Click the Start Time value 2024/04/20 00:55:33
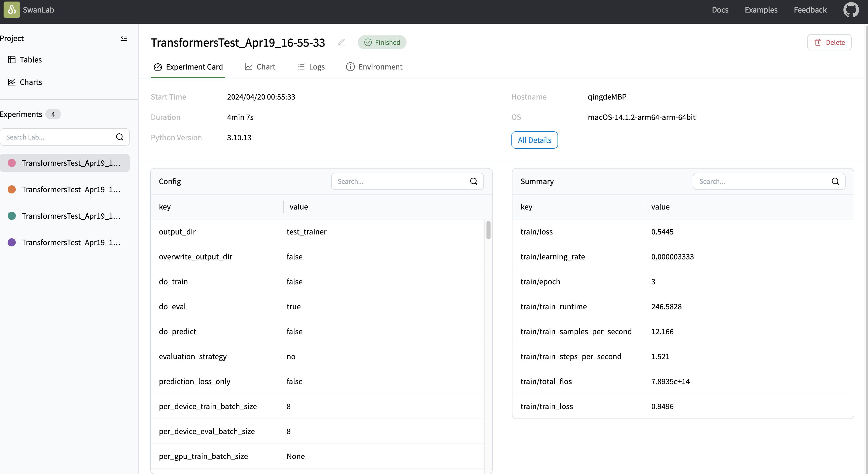Image resolution: width=868 pixels, height=474 pixels. (261, 97)
